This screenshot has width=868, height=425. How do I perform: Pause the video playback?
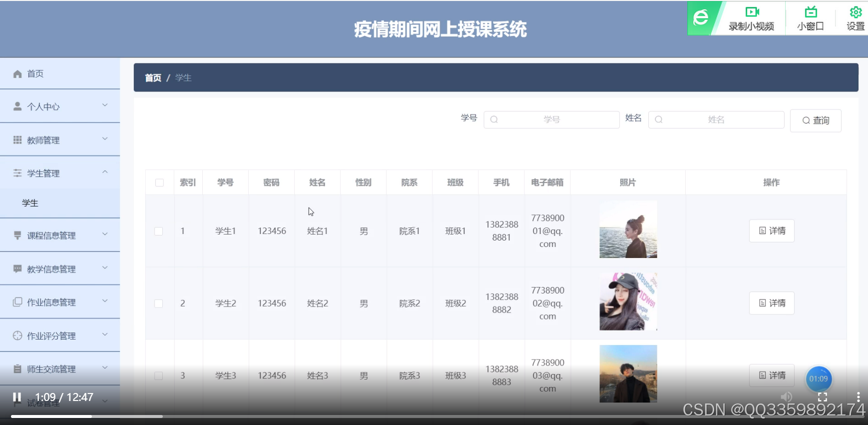pos(17,397)
